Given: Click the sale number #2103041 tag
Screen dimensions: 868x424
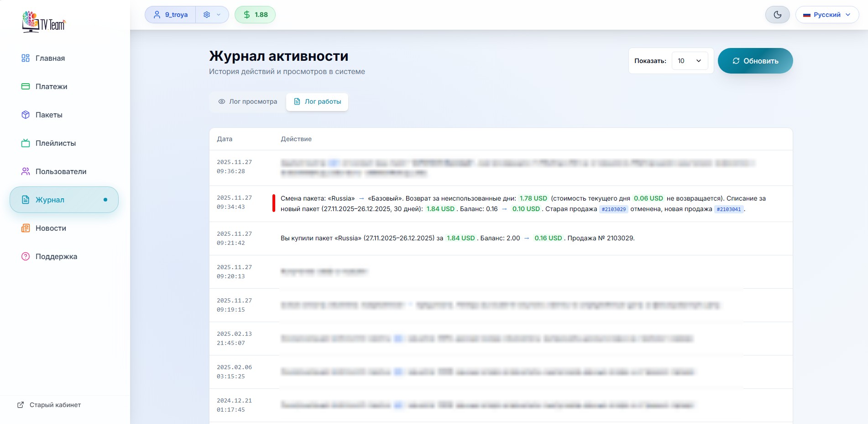Looking at the screenshot, I should click(728, 209).
